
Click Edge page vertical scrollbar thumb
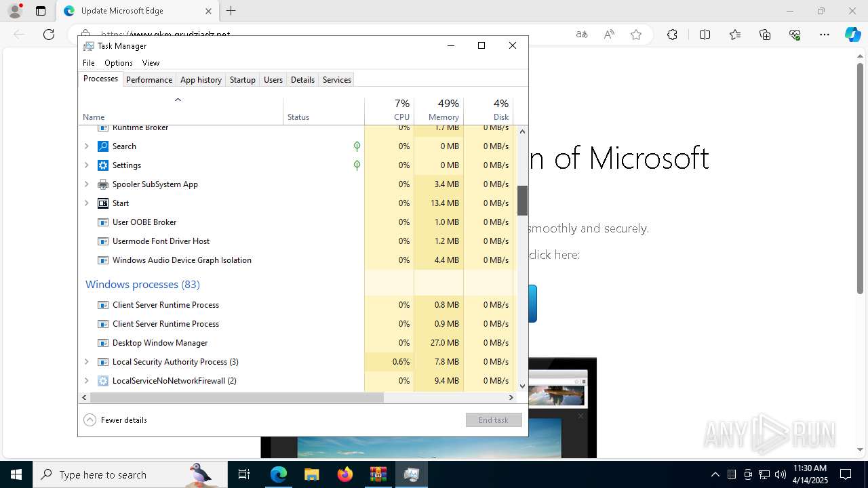[860, 178]
